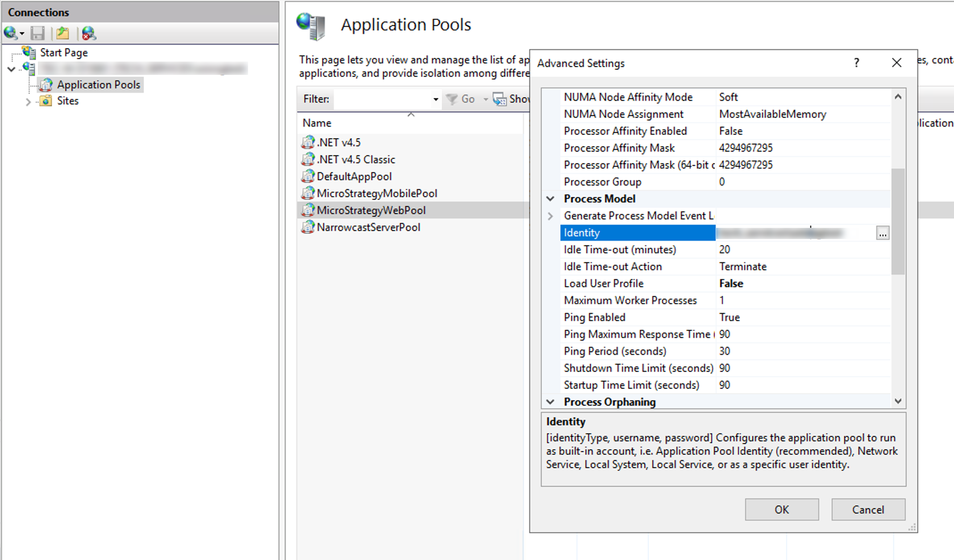
Task: Click the NarrowcastServerPool icon
Action: coord(308,227)
